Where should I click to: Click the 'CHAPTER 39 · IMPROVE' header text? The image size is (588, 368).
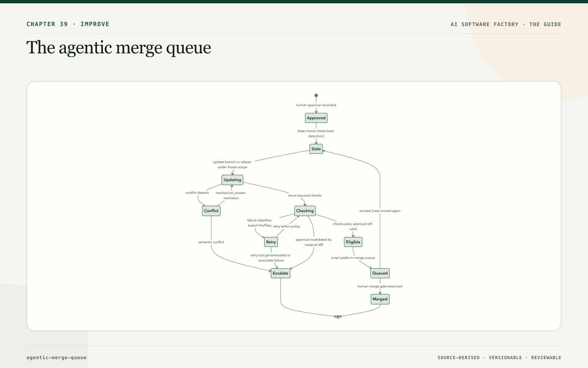pos(68,24)
